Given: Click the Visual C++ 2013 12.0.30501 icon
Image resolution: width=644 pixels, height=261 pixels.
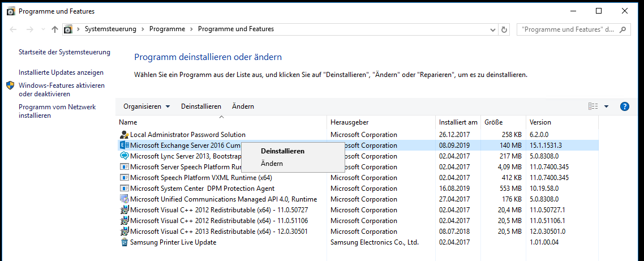Looking at the screenshot, I should pyautogui.click(x=124, y=232).
